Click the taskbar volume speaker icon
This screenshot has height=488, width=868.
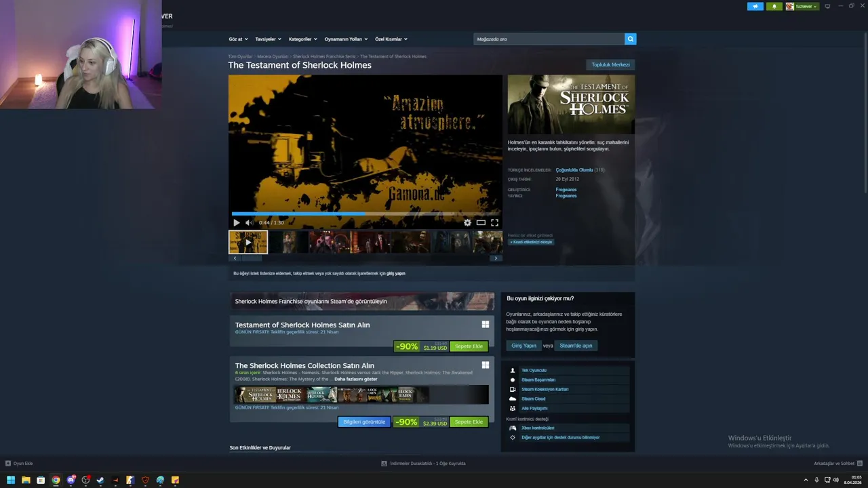pyautogui.click(x=835, y=480)
